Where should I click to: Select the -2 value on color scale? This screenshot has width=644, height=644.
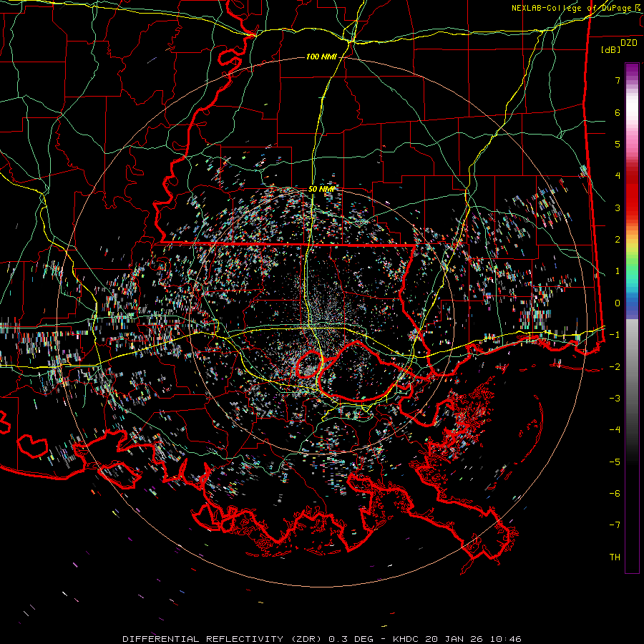[x=615, y=367]
